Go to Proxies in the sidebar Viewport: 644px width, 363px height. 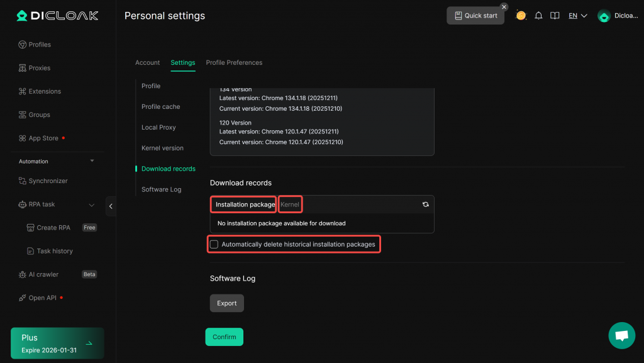click(x=39, y=68)
